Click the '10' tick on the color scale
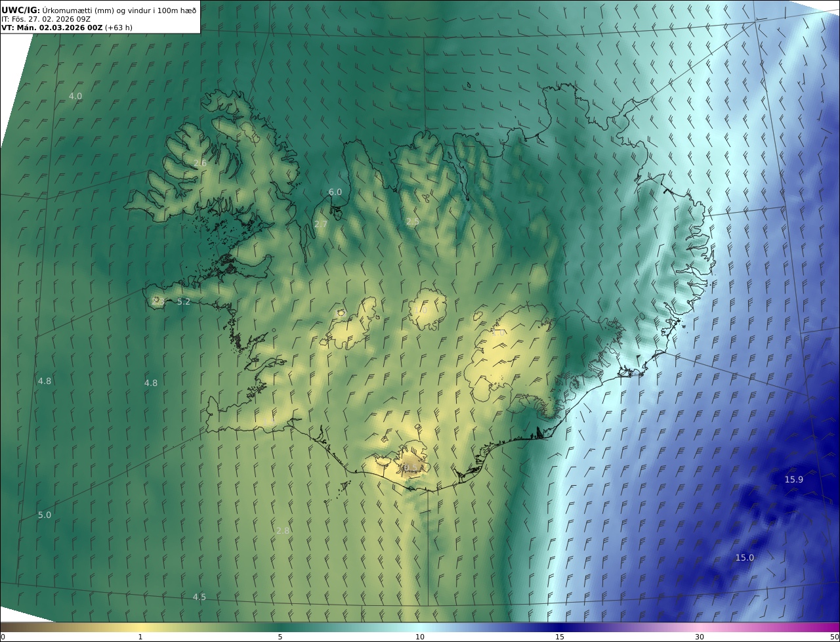 pos(420,637)
